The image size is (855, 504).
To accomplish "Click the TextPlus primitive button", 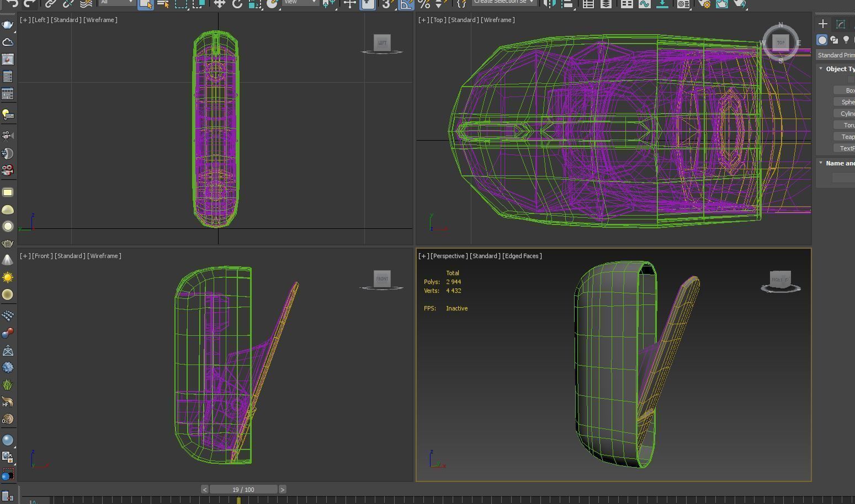I will 845,148.
